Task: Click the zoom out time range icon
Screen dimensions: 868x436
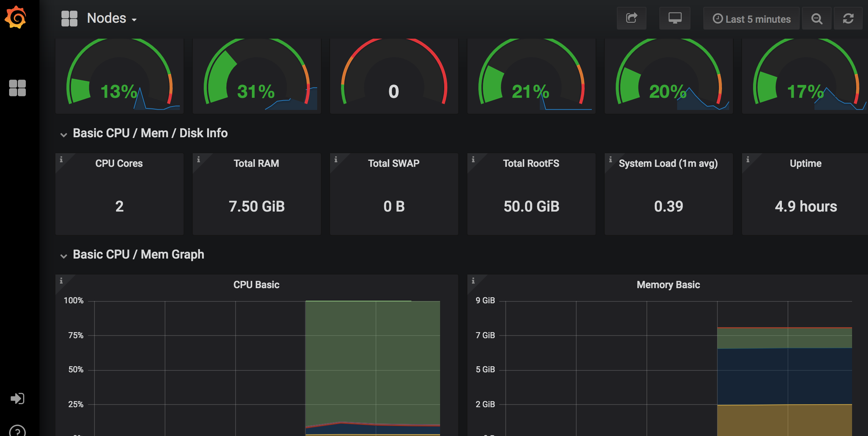Action: (816, 19)
